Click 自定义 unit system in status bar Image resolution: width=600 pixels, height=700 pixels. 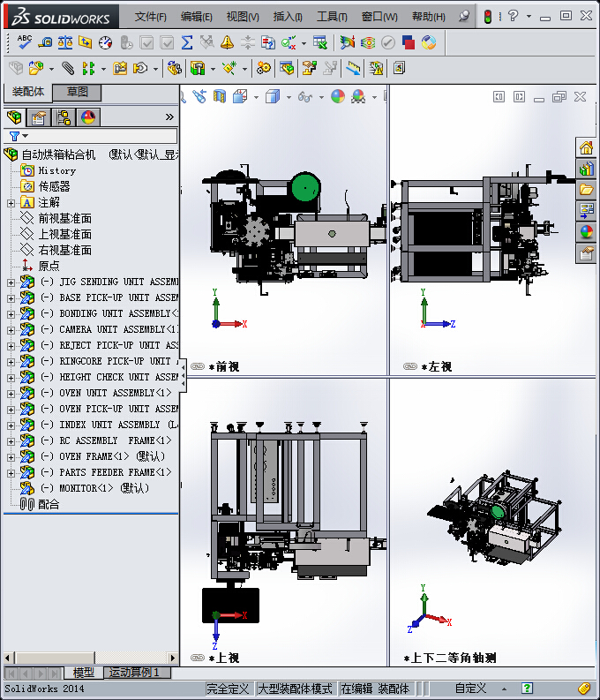click(x=470, y=688)
